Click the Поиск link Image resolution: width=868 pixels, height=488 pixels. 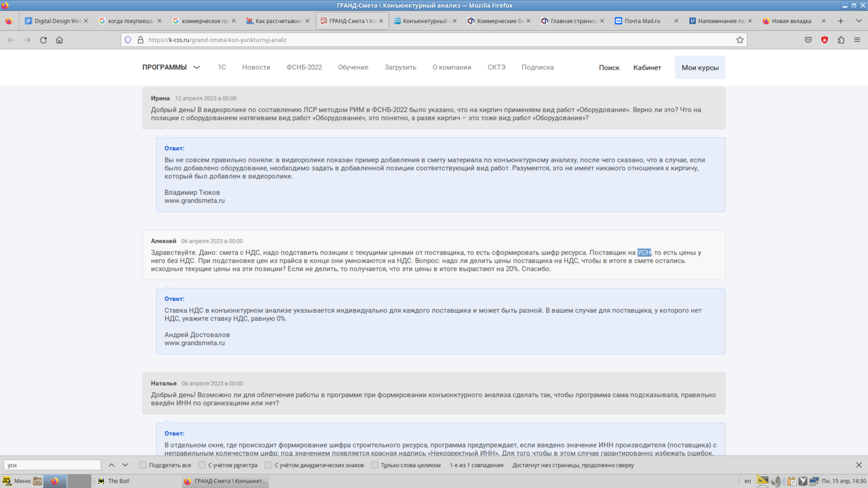coord(609,68)
